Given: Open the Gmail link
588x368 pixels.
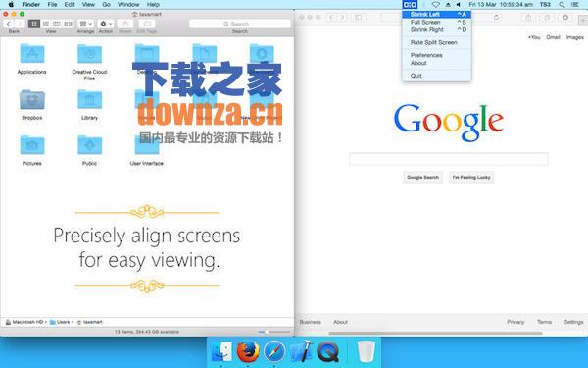Looking at the screenshot, I should coord(553,37).
